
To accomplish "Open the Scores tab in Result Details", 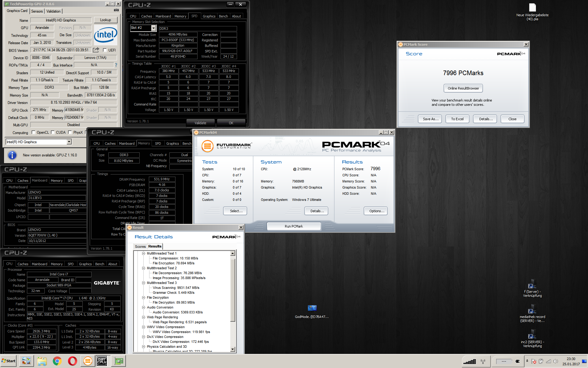I will (x=140, y=247).
